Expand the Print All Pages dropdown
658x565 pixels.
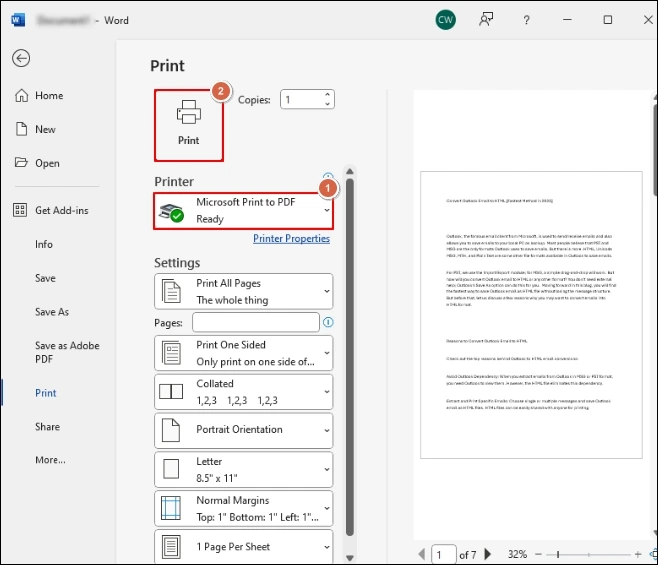(243, 291)
